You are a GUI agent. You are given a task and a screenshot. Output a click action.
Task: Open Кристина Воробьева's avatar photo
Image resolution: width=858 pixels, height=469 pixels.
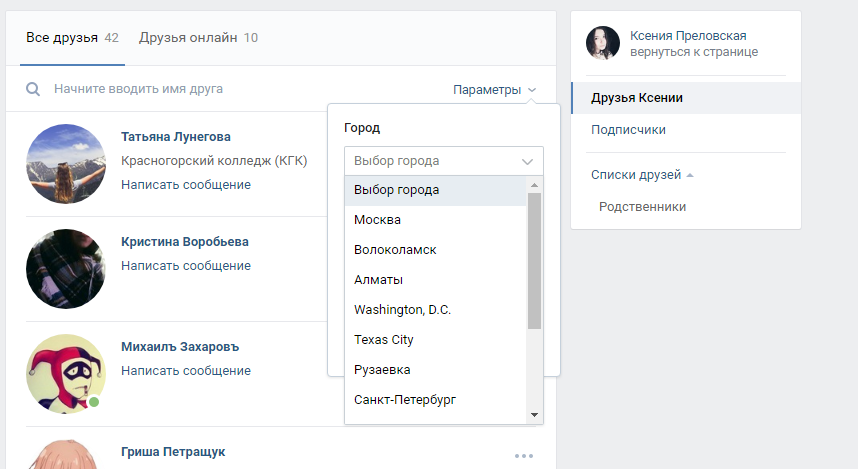[x=66, y=269]
